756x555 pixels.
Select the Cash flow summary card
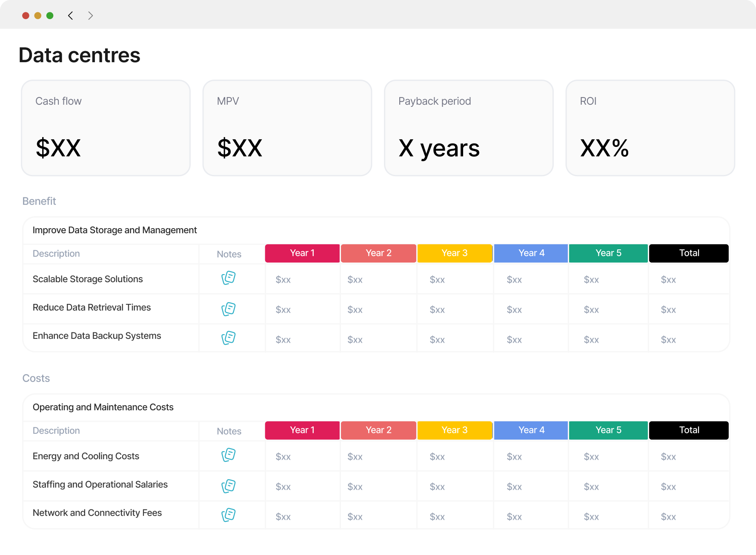point(106,128)
